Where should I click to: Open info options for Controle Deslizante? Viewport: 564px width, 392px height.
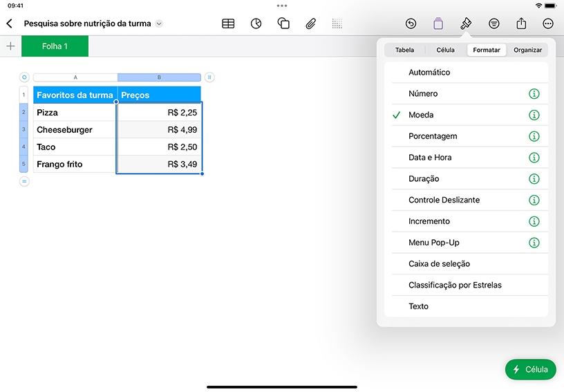click(x=534, y=200)
